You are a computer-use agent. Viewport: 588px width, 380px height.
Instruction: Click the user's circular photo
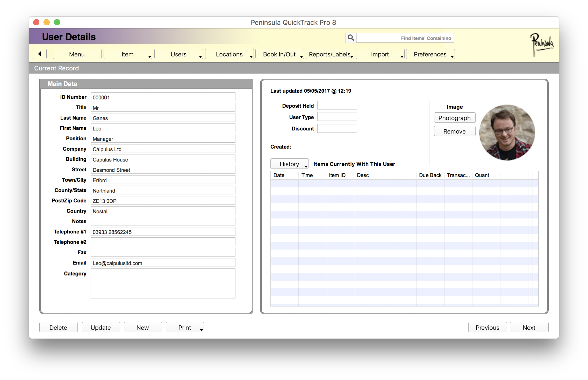[x=507, y=132]
